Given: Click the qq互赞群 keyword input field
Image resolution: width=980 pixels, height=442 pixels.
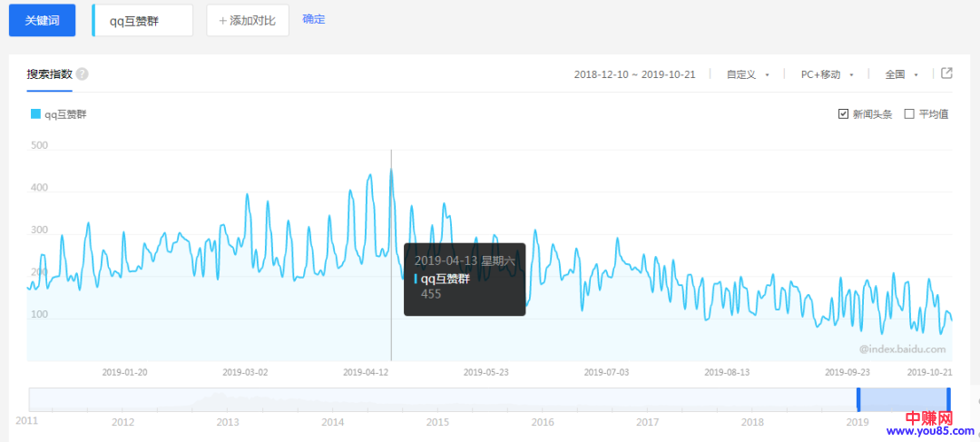Looking at the screenshot, I should coord(143,20).
